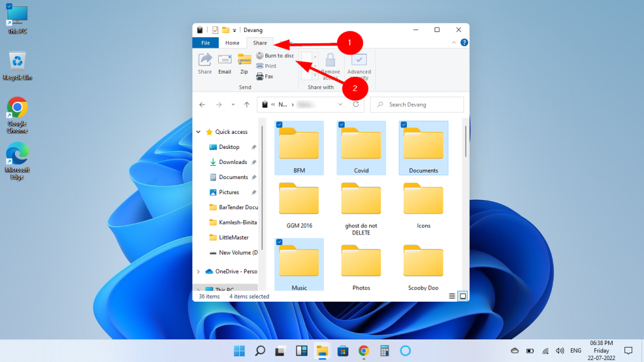644x362 pixels.
Task: Click the Back navigation arrow
Action: 201,104
